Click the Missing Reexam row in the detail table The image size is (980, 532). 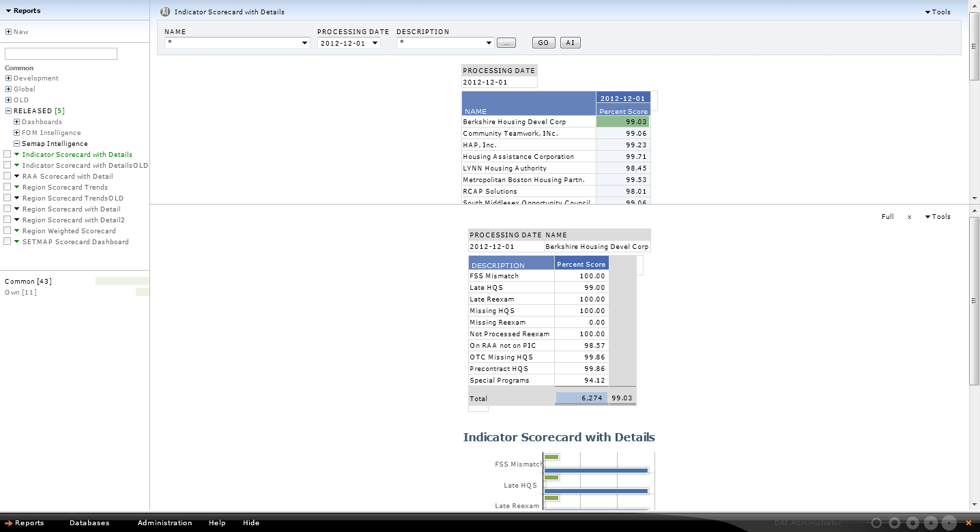click(x=538, y=323)
